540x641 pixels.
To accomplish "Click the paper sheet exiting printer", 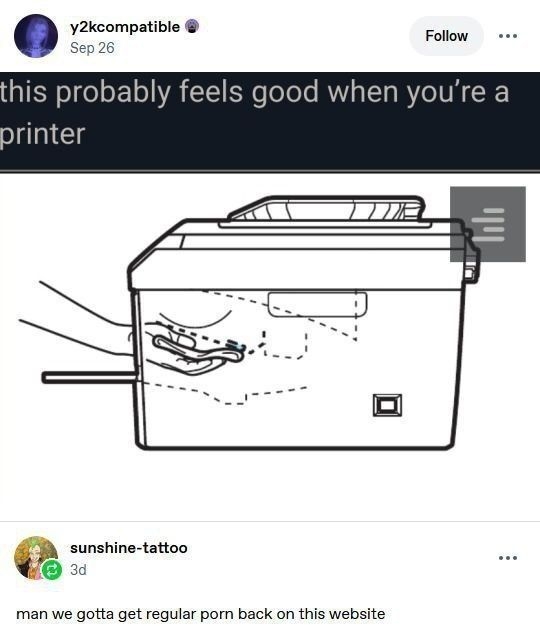I will click(89, 377).
